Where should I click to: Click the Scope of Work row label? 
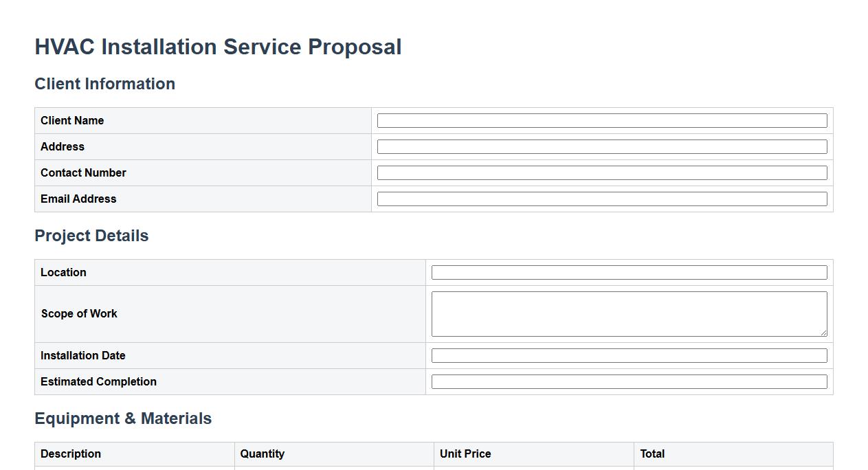[x=79, y=313]
